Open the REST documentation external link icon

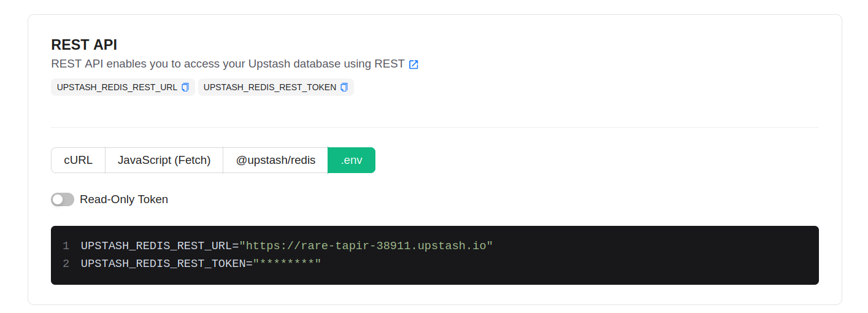413,64
